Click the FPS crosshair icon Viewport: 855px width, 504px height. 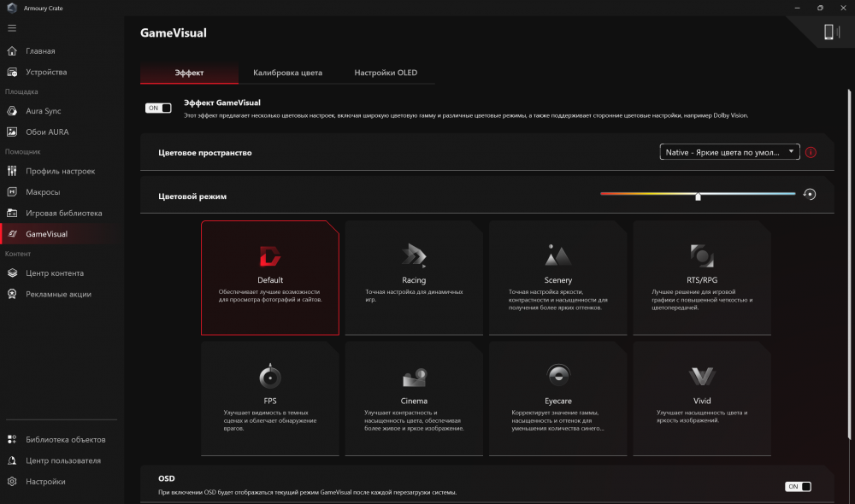(x=270, y=375)
